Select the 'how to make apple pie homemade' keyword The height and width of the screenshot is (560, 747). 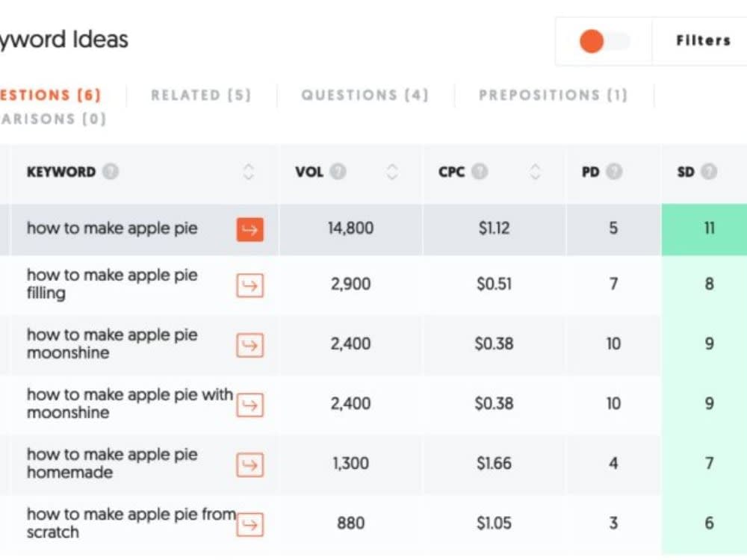[112, 464]
